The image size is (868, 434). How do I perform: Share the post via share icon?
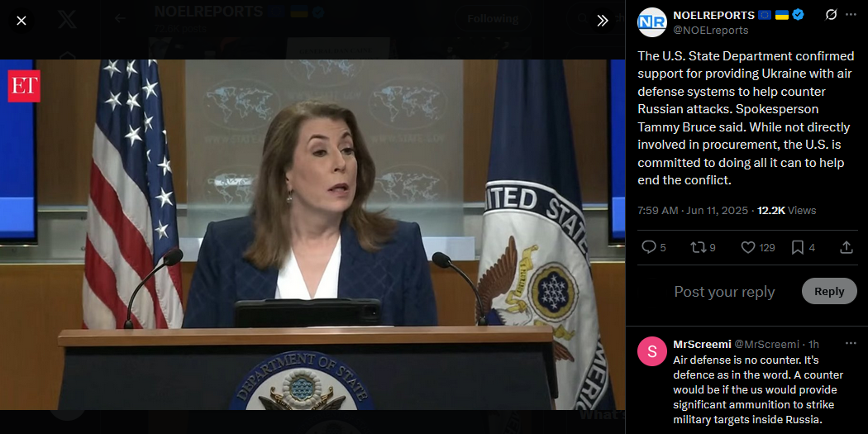pyautogui.click(x=846, y=247)
